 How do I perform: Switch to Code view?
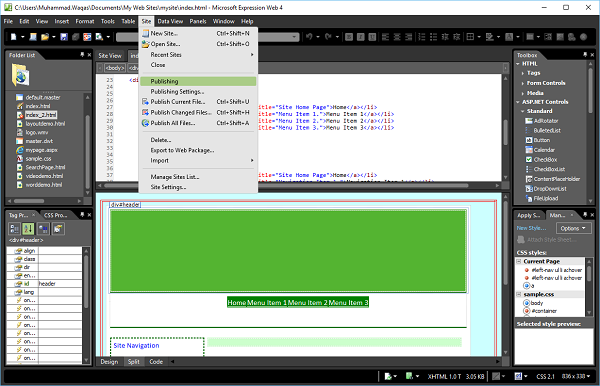156,362
